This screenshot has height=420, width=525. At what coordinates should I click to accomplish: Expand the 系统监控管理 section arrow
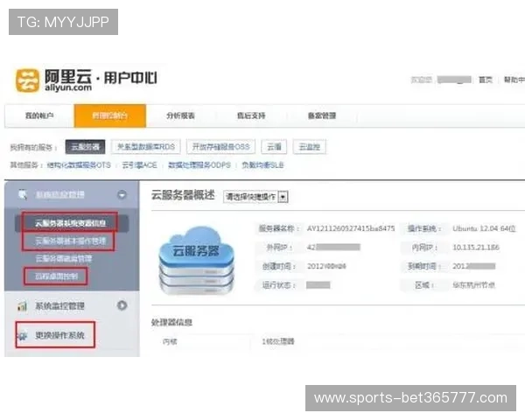coord(122,305)
